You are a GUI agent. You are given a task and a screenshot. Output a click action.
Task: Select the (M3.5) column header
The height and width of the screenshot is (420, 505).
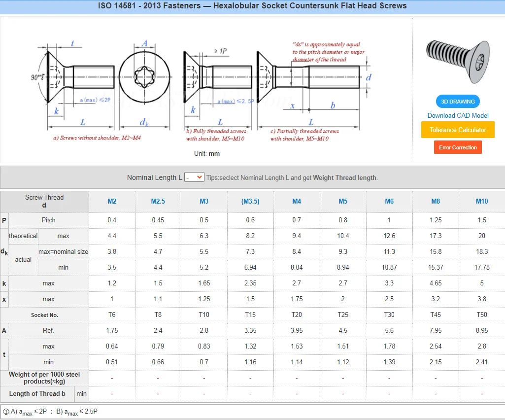[250, 202]
